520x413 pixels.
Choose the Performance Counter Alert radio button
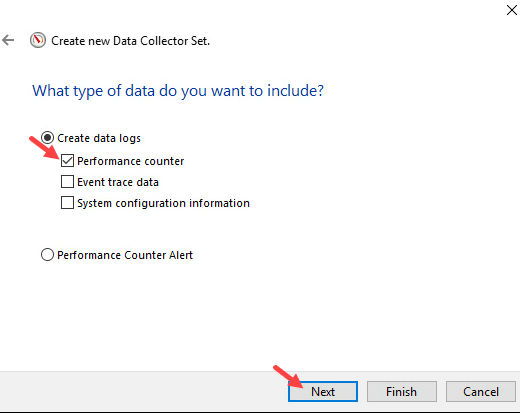[x=47, y=255]
